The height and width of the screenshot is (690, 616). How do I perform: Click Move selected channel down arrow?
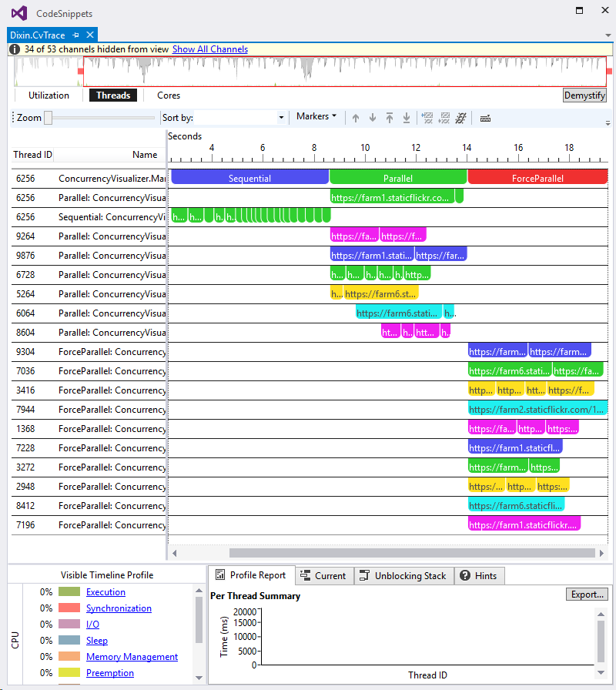(x=373, y=118)
